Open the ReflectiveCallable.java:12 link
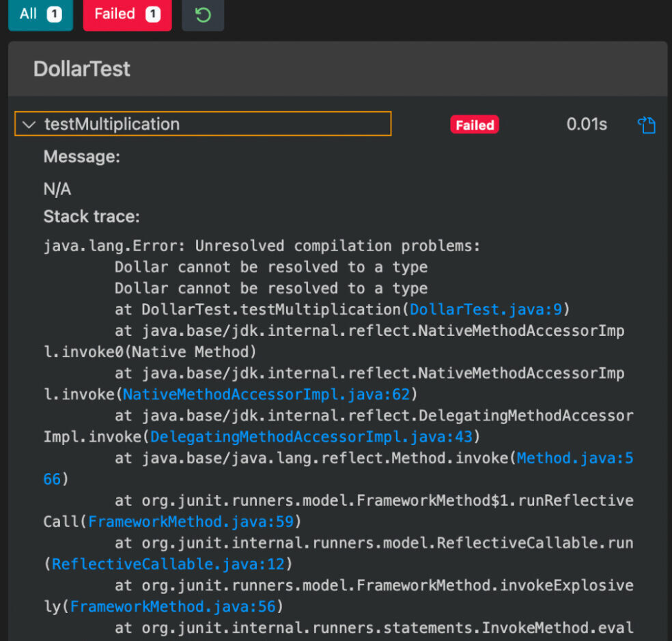This screenshot has height=641, width=672. coord(168,564)
